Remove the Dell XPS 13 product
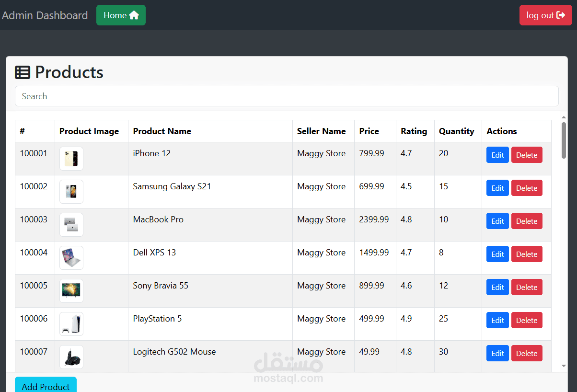Image resolution: width=577 pixels, height=392 pixels. point(527,254)
